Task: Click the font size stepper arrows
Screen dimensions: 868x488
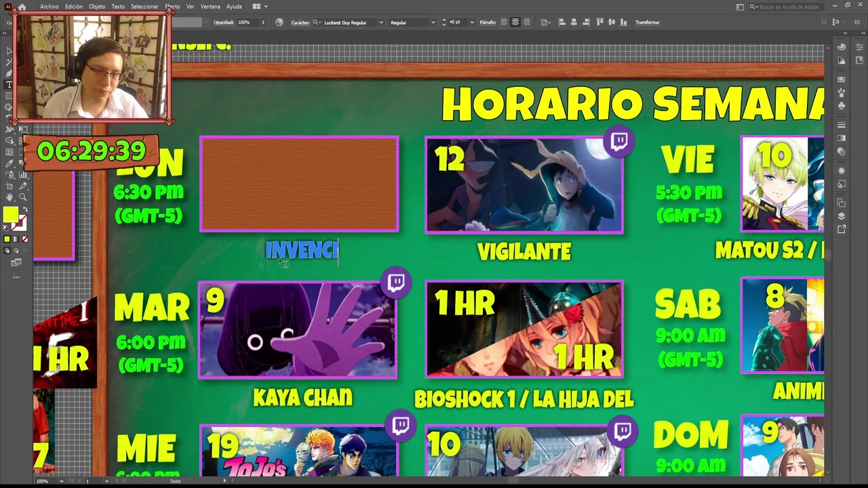Action: 444,22
